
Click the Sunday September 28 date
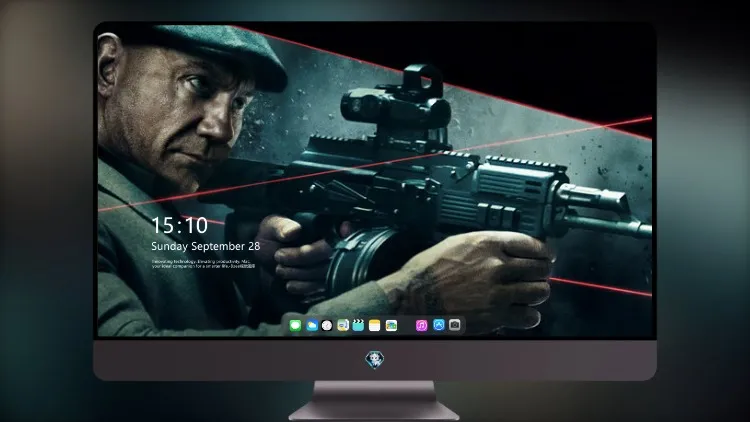pos(206,246)
